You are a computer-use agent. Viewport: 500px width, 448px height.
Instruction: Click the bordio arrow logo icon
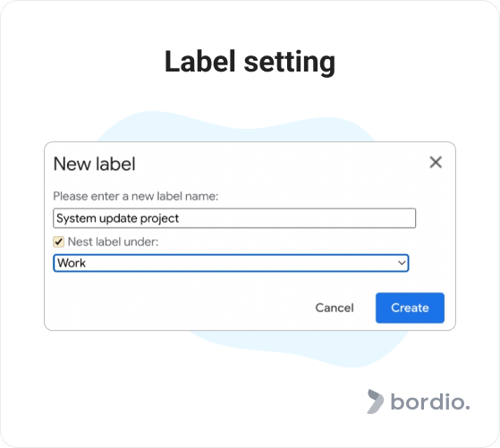[x=376, y=402]
